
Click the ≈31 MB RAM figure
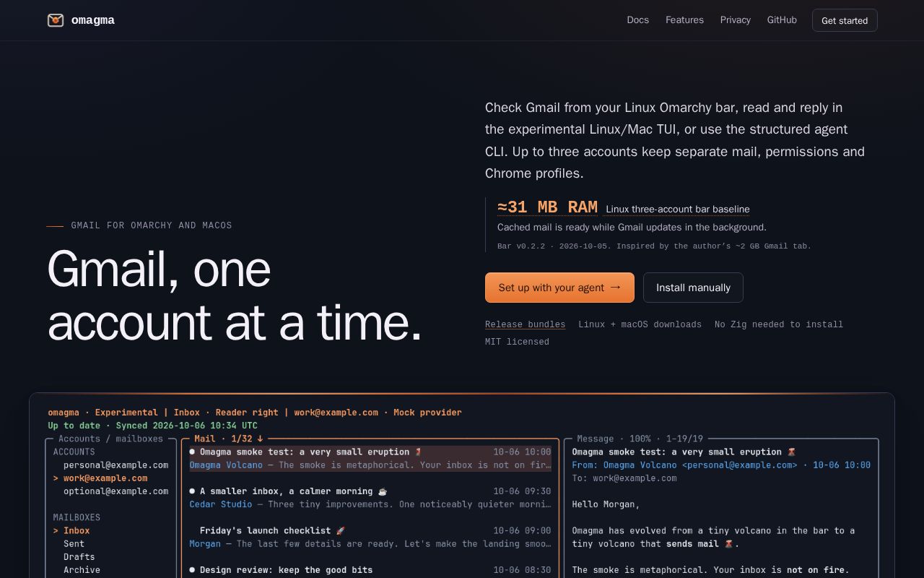[x=547, y=207]
